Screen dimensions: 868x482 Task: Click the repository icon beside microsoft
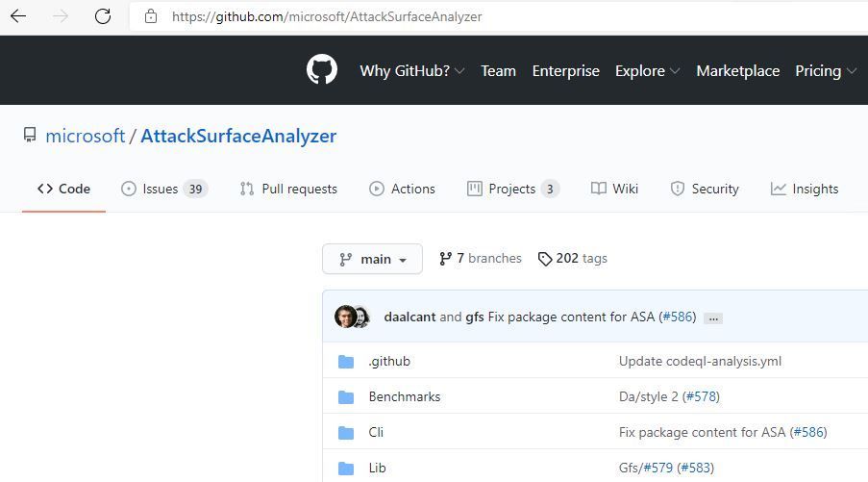click(x=30, y=135)
